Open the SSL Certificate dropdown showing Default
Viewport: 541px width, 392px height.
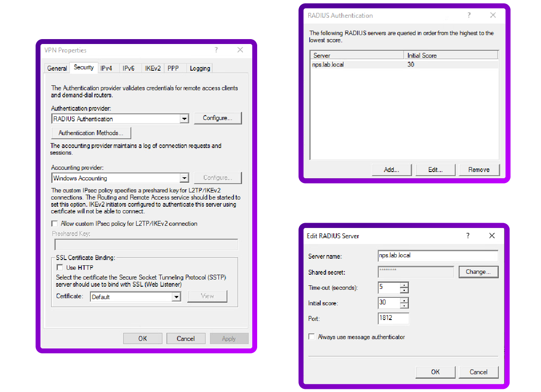177,296
